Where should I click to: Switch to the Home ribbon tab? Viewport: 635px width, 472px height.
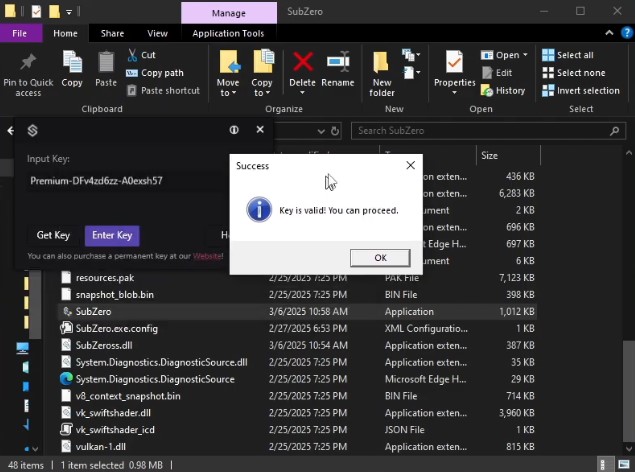[x=65, y=34]
